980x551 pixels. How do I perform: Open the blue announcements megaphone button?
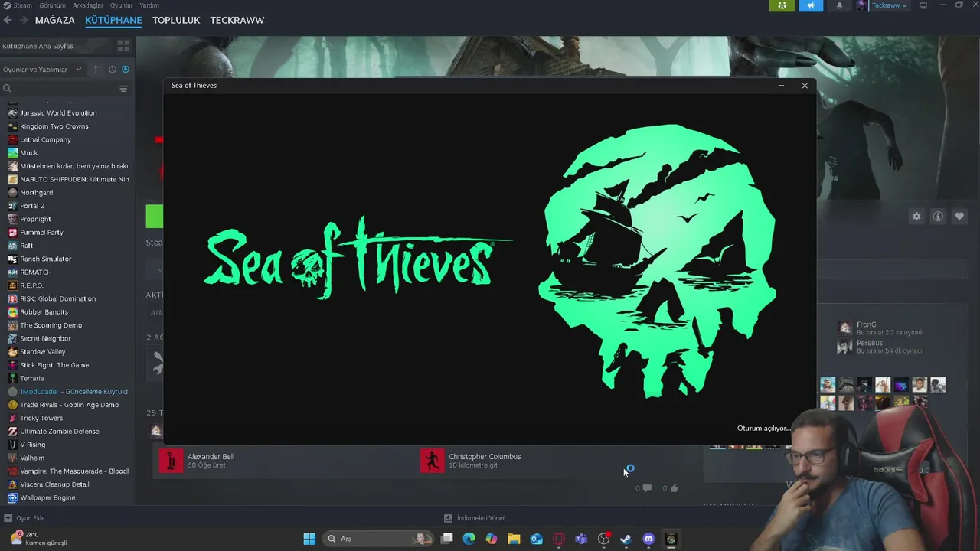(811, 5)
